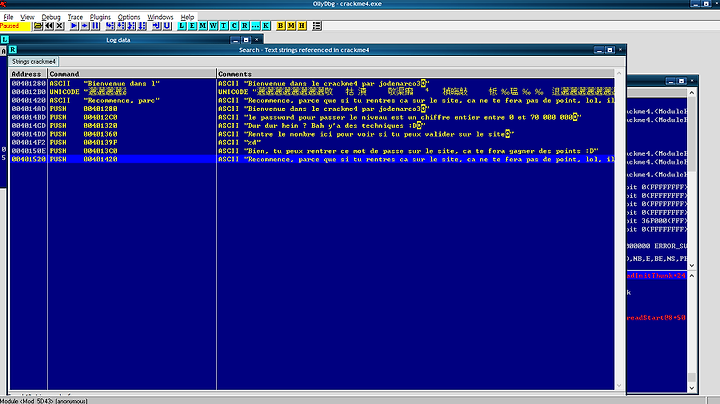
Task: Select the 'Strings crackme4' tab
Action: point(34,62)
